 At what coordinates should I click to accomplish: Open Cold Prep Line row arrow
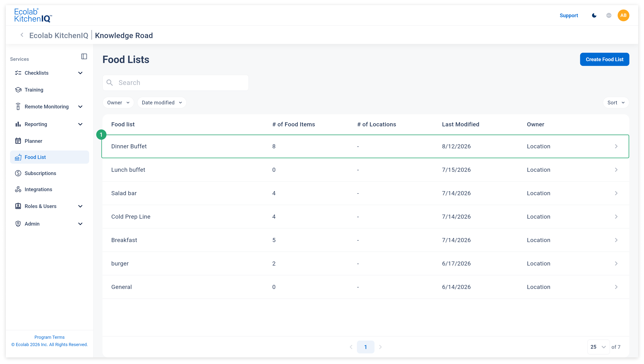point(616,217)
